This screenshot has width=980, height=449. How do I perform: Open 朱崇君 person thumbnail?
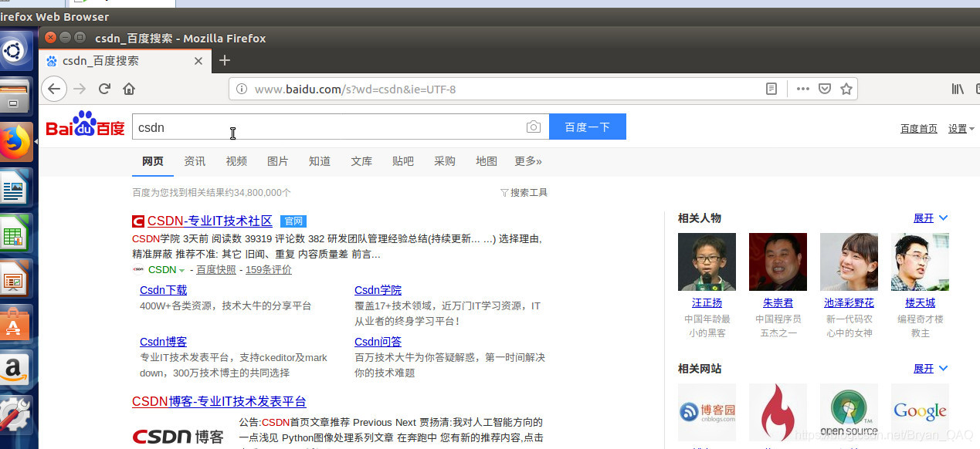[778, 262]
